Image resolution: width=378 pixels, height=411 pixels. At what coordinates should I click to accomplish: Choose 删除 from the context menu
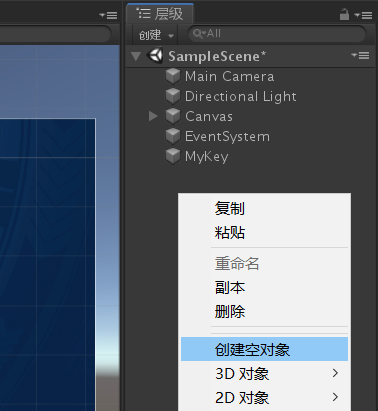coord(230,312)
